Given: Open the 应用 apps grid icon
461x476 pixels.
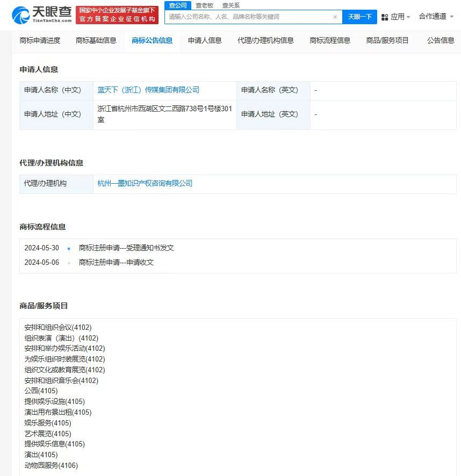Looking at the screenshot, I should 385,17.
